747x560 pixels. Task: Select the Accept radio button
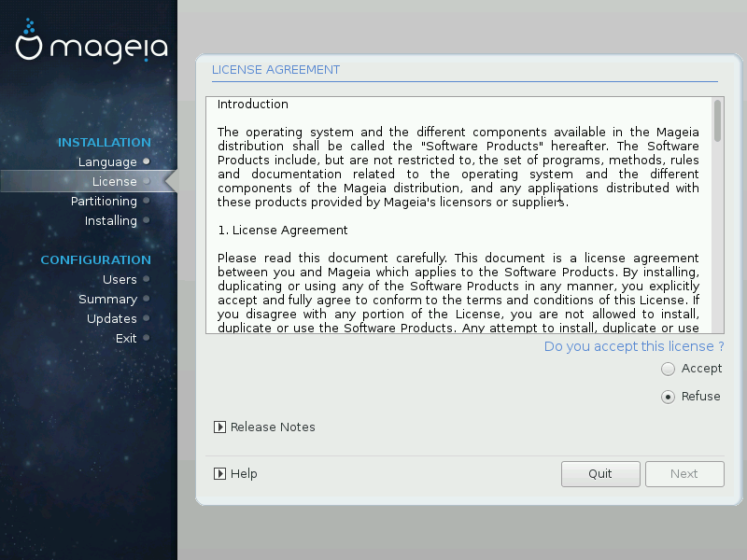tap(668, 369)
